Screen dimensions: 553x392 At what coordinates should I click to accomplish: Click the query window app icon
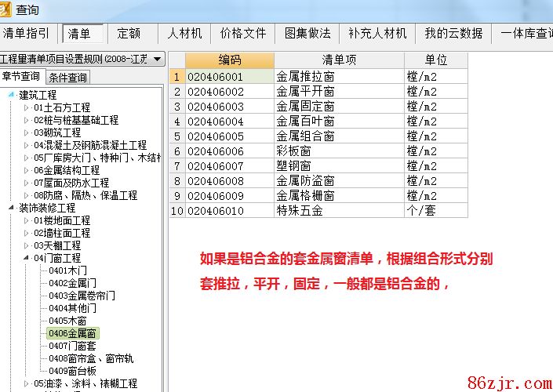pyautogui.click(x=7, y=9)
